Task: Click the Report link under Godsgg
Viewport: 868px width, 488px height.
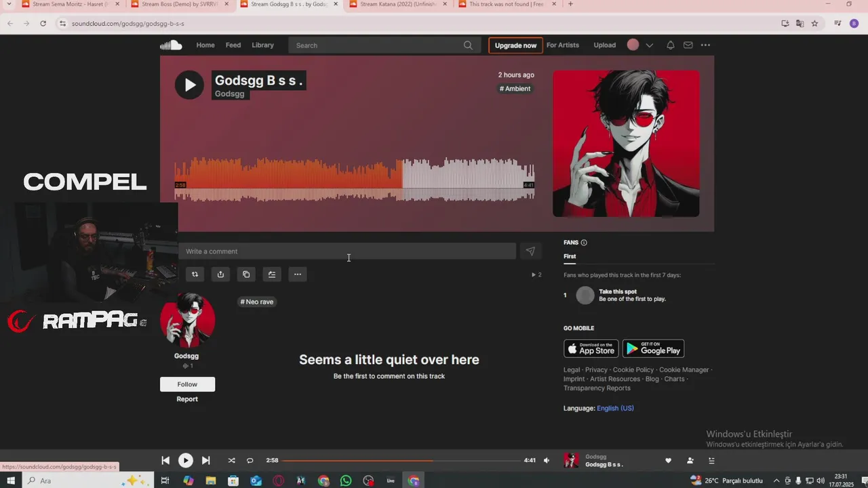Action: click(187, 399)
